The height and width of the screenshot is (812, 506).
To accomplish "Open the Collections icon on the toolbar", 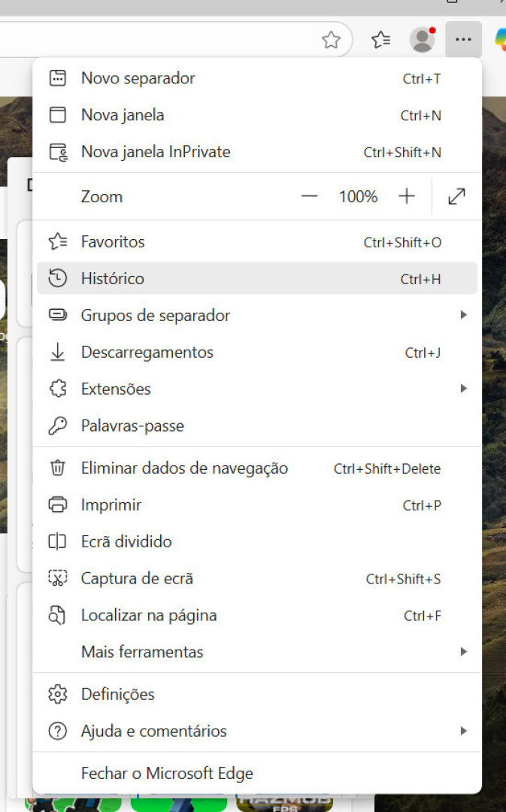I will click(380, 40).
